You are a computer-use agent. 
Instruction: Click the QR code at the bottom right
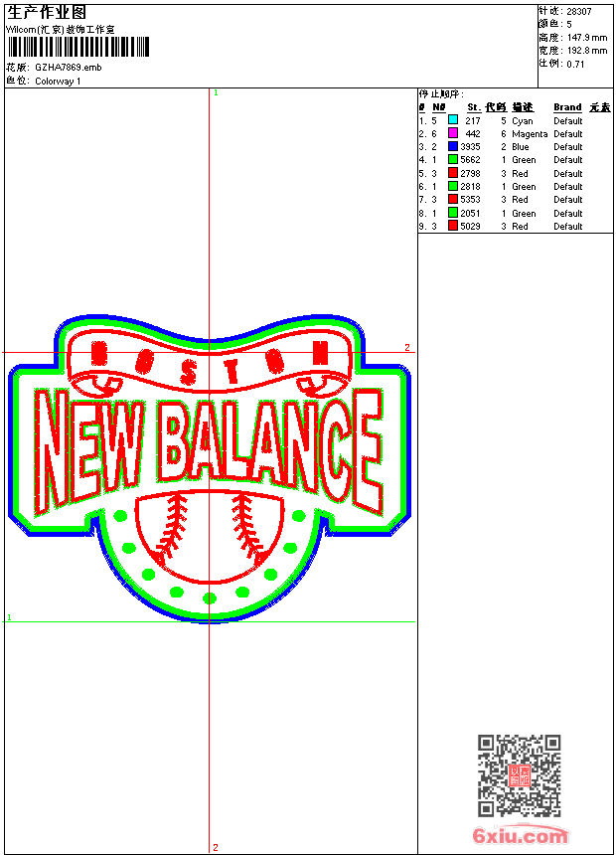point(520,775)
